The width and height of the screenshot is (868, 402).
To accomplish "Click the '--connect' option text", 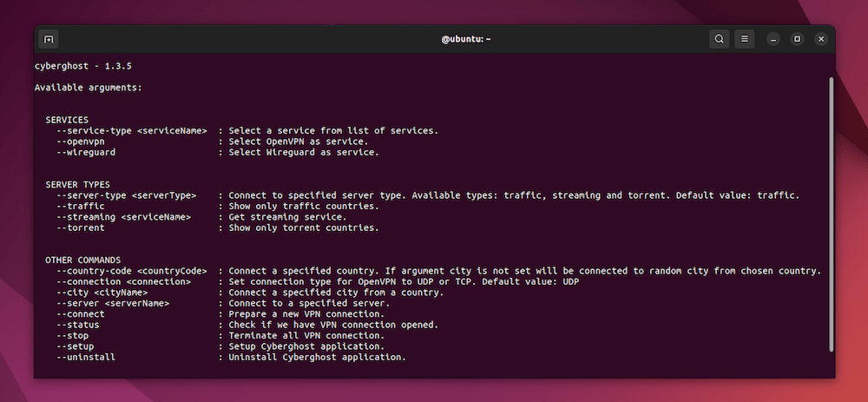I will 80,314.
